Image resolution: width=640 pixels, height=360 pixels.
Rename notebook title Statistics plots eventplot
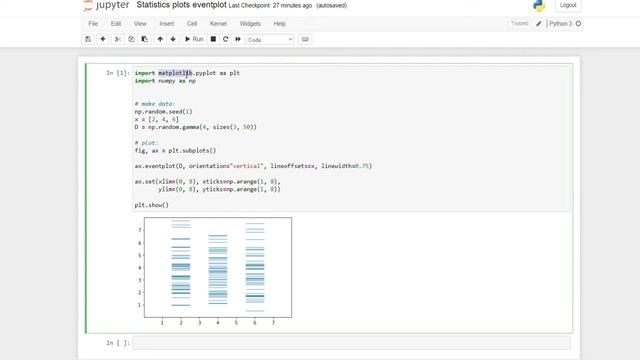pyautogui.click(x=181, y=5)
